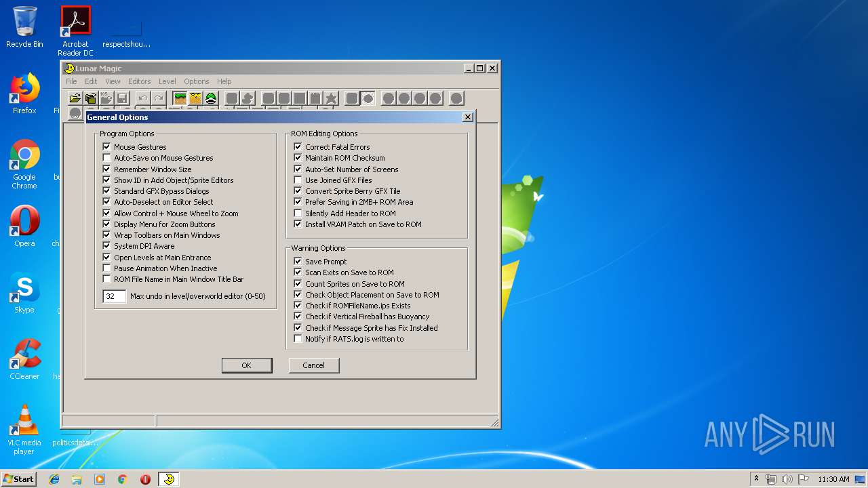Uncheck Open Levels at Main Entrance
The height and width of the screenshot is (488, 868).
click(106, 258)
